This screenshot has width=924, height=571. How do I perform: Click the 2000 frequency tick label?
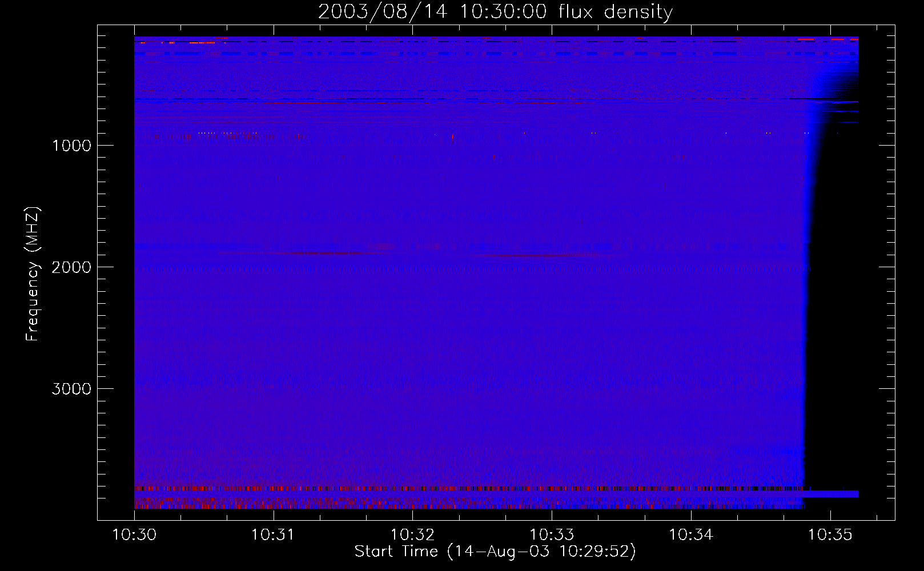[x=71, y=267]
